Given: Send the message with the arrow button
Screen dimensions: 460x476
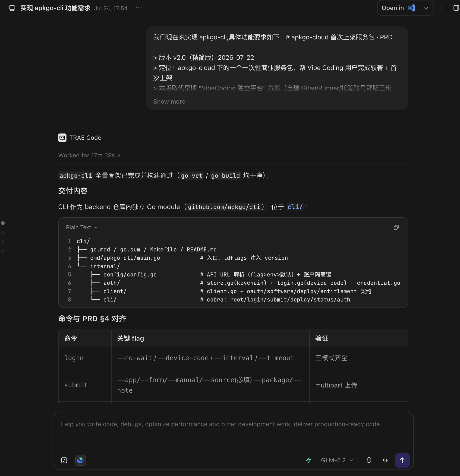Looking at the screenshot, I should click(x=402, y=460).
